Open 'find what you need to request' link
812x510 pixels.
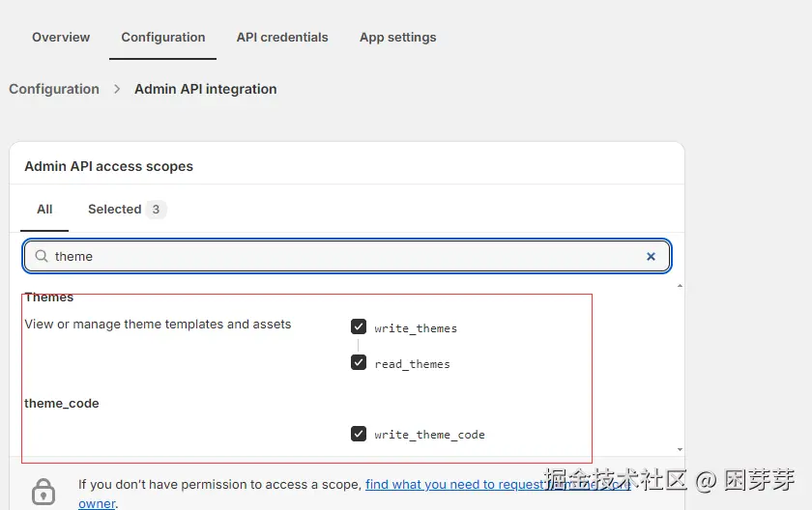click(452, 484)
